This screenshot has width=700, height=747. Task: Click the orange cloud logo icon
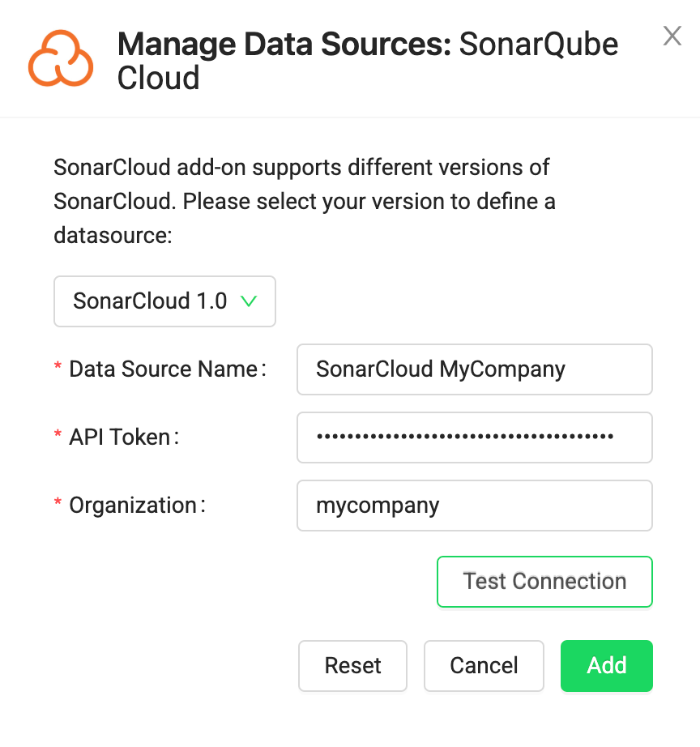pos(61,58)
